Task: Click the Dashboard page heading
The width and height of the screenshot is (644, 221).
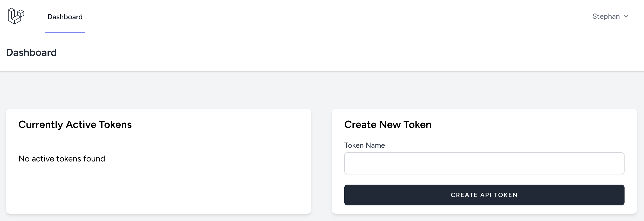Action: pos(32,52)
